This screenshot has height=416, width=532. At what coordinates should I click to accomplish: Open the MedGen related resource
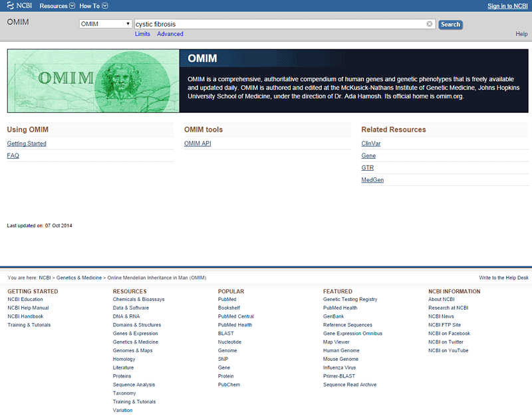click(x=372, y=180)
